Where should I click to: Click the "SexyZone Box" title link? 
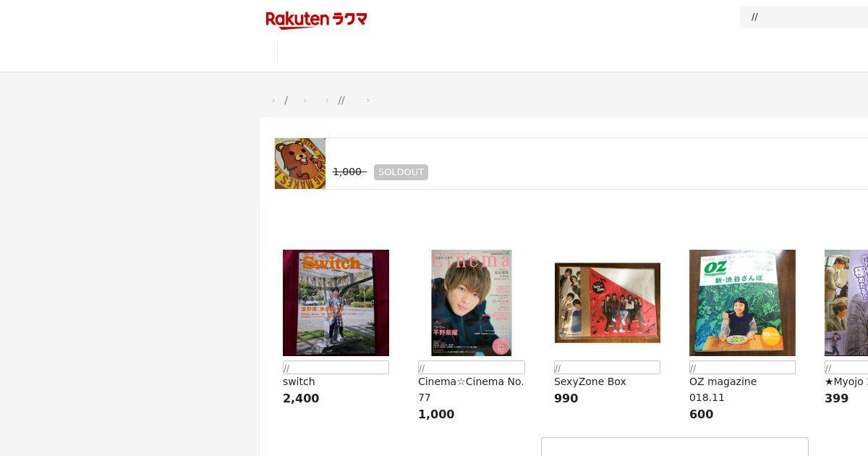[x=590, y=381]
